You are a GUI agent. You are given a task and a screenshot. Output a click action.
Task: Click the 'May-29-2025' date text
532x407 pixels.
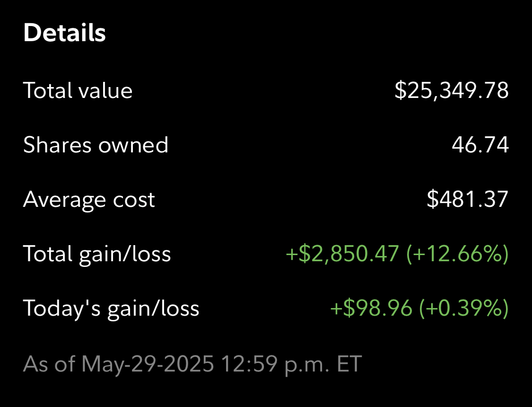pyautogui.click(x=148, y=364)
